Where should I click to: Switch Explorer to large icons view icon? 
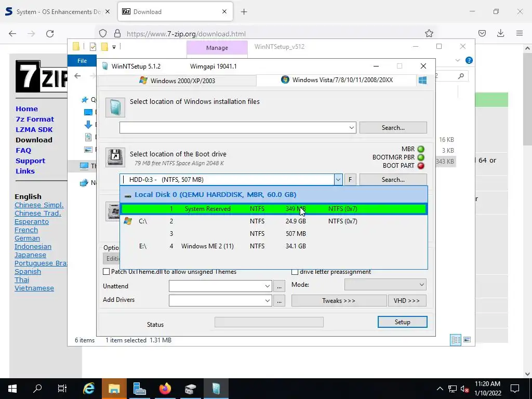pos(467,340)
